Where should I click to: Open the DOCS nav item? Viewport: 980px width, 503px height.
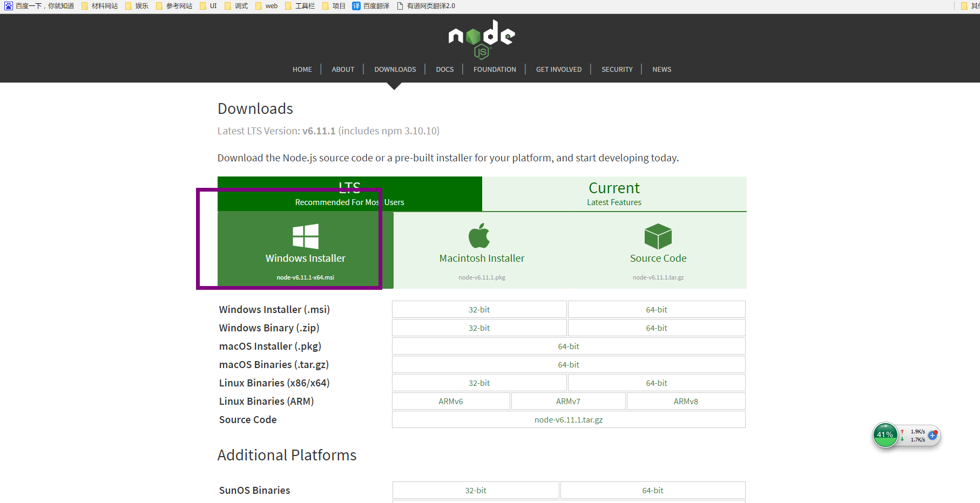point(445,69)
